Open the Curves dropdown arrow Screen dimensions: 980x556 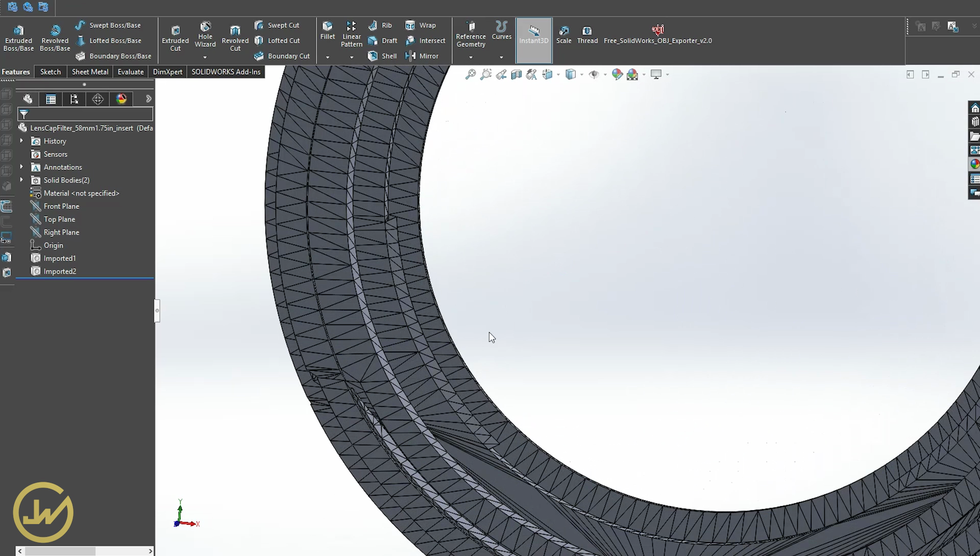tap(501, 57)
